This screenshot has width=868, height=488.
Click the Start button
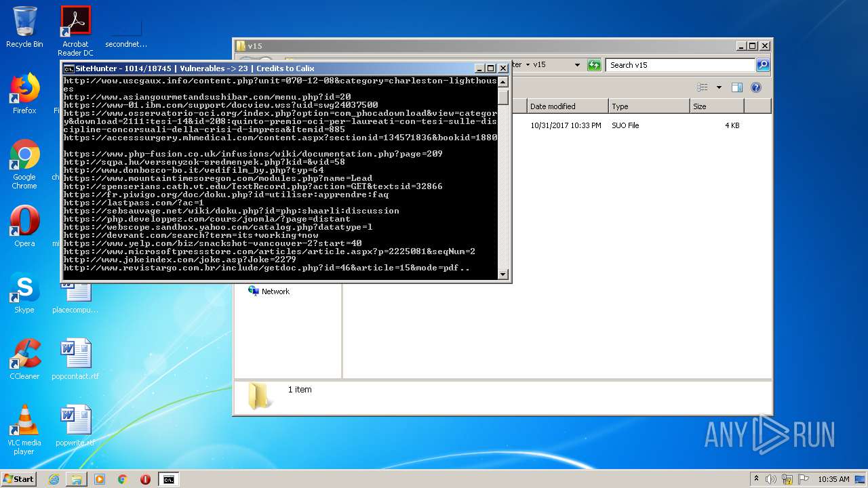coord(18,479)
